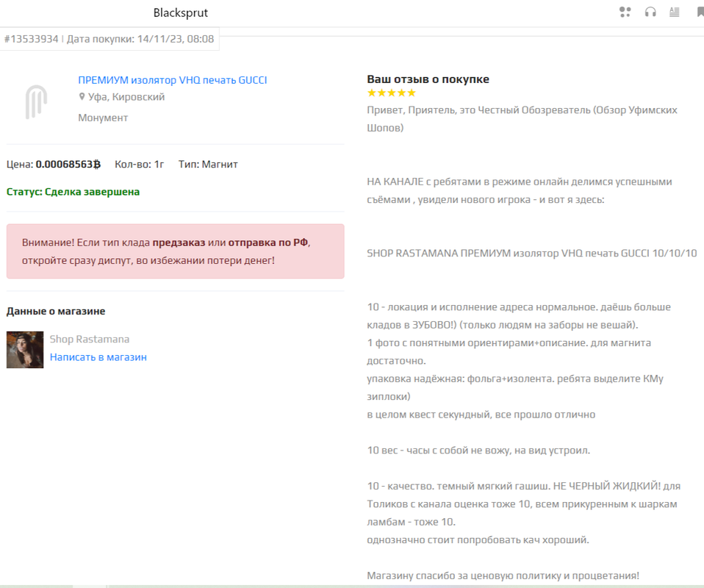Screen dimensions: 704x588
Task: Click the order number #13533934 text
Action: 32,39
